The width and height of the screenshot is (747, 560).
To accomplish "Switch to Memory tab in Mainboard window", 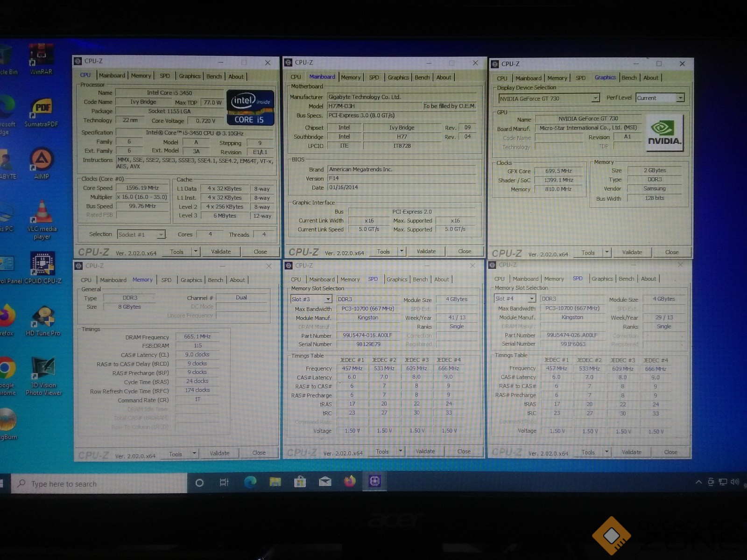I will pyautogui.click(x=351, y=77).
